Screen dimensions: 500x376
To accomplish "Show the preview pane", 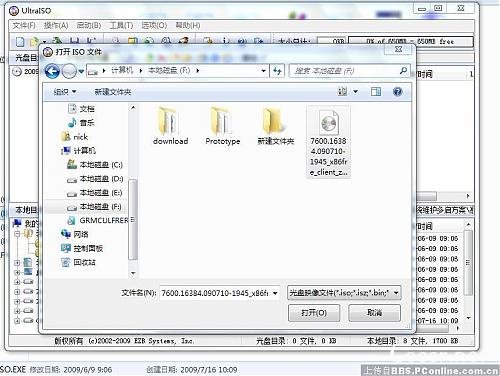I will click(x=376, y=91).
